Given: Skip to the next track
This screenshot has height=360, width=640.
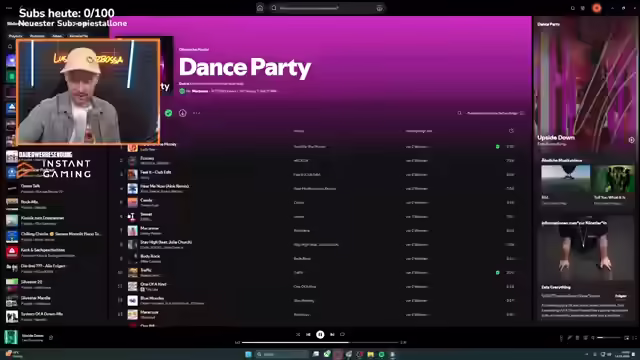Looking at the screenshot, I should tap(332, 335).
